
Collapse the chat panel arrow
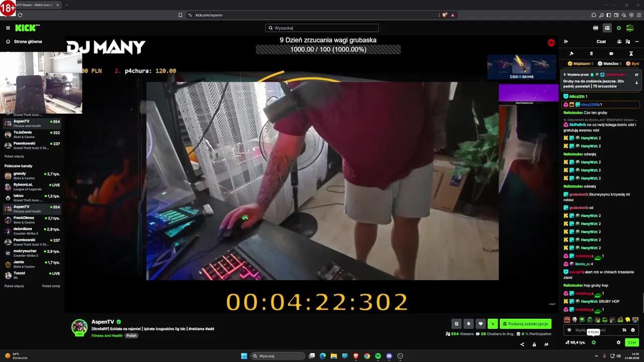point(566,42)
